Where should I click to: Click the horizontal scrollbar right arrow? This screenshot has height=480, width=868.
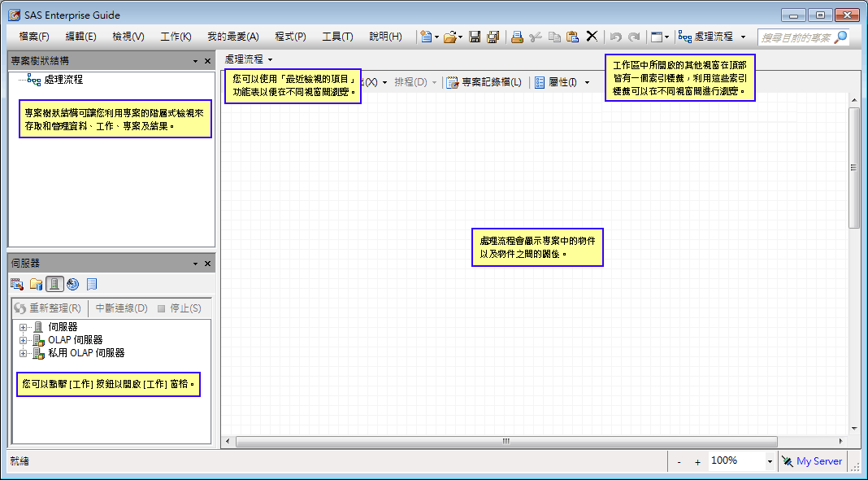(841, 442)
